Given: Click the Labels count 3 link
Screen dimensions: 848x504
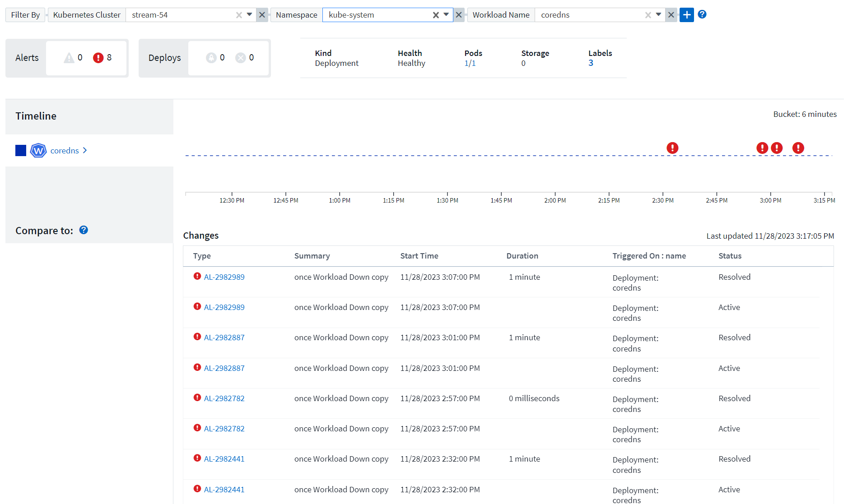Looking at the screenshot, I should 591,63.
